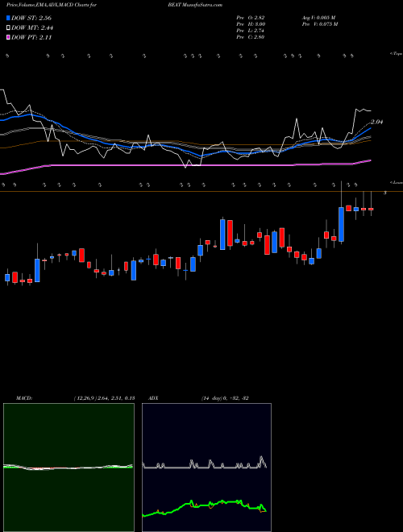Viewport: 403px width, 532px height.
Task: Select the 'DOW MT: 2.44' legend label
Action: coord(32,28)
